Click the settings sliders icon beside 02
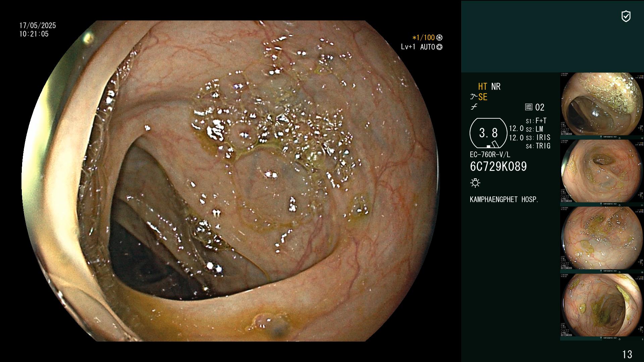The width and height of the screenshot is (644, 362). pyautogui.click(x=529, y=107)
